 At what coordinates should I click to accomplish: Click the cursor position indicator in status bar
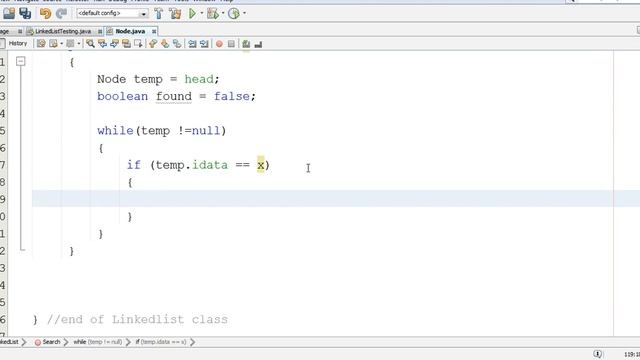632,354
